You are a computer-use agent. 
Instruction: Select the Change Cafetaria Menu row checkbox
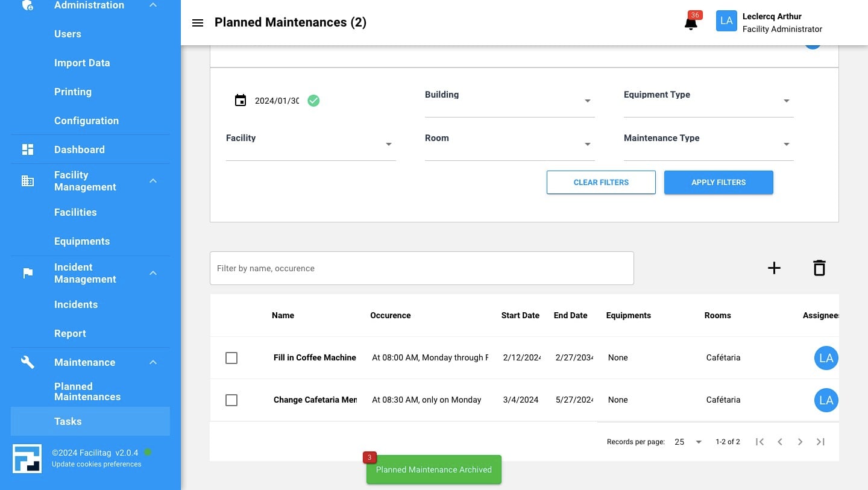pos(231,400)
